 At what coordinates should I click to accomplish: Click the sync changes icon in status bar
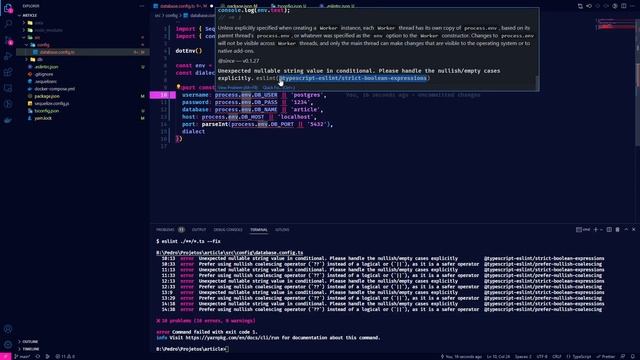(x=38, y=356)
